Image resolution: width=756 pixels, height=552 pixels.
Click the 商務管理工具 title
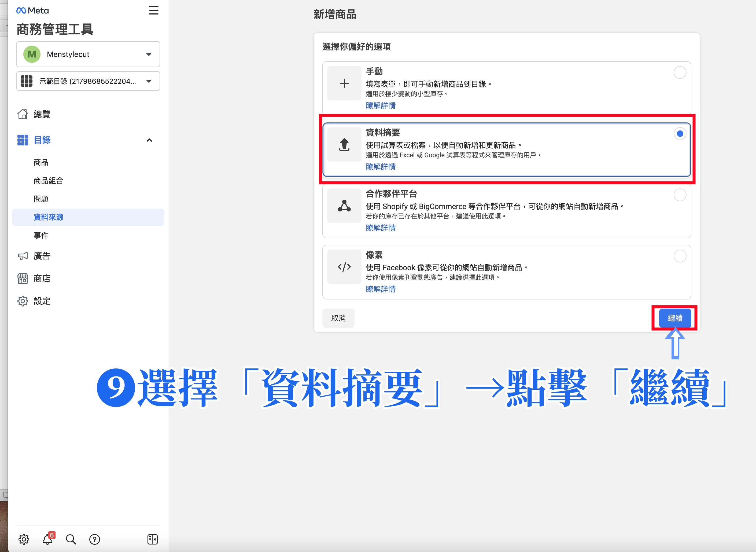coord(55,30)
